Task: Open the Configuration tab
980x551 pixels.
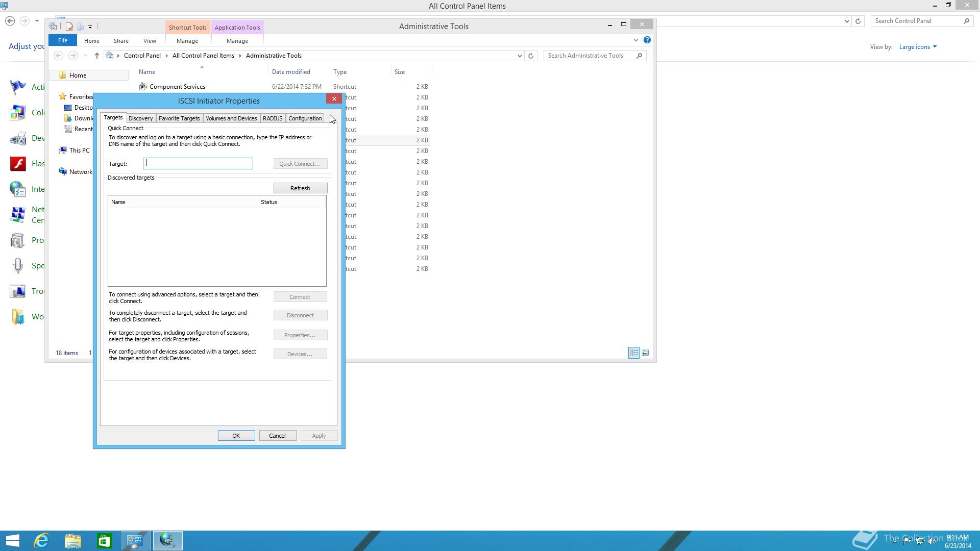Action: click(x=305, y=118)
